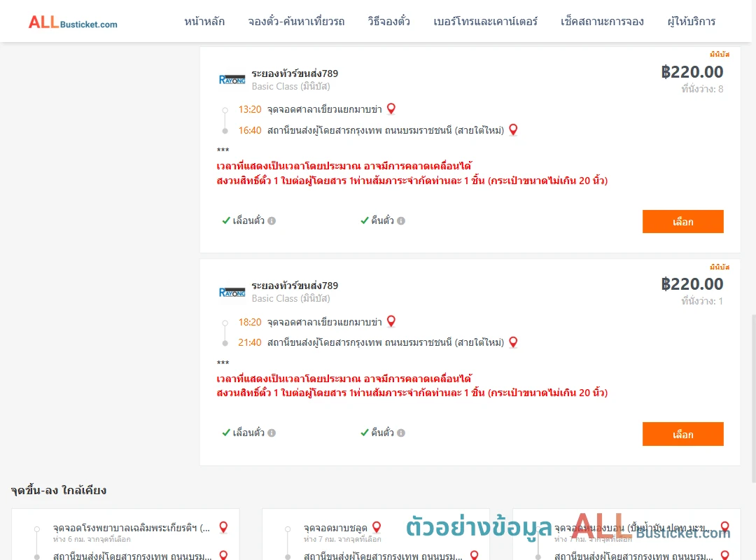Viewport: 756px width, 560px height.
Task: Open เบอร์โทรและเคาน์เตอร์ menu item
Action: coord(485,21)
